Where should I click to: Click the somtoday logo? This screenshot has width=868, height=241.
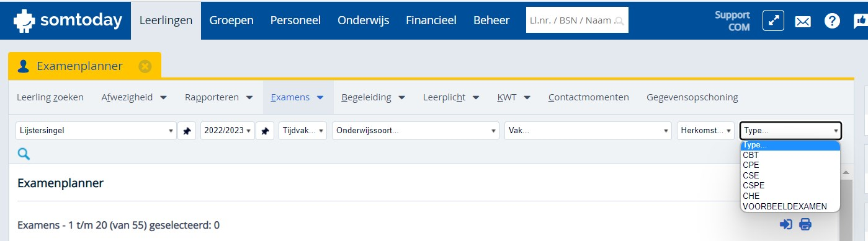click(x=68, y=20)
